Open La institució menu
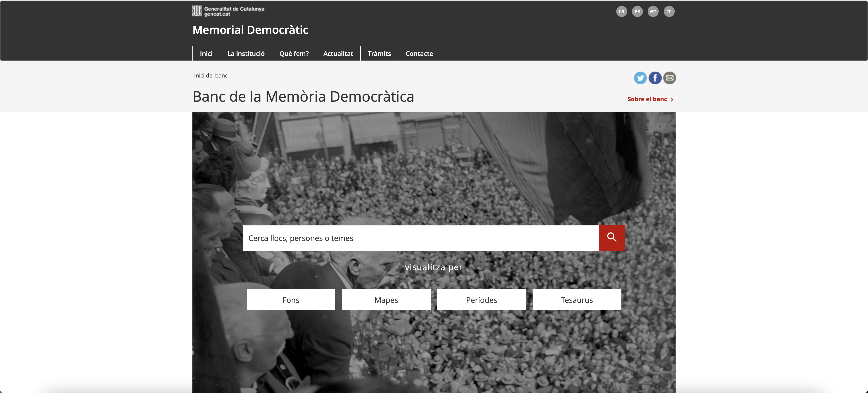Viewport: 868px width, 393px height. [x=246, y=53]
